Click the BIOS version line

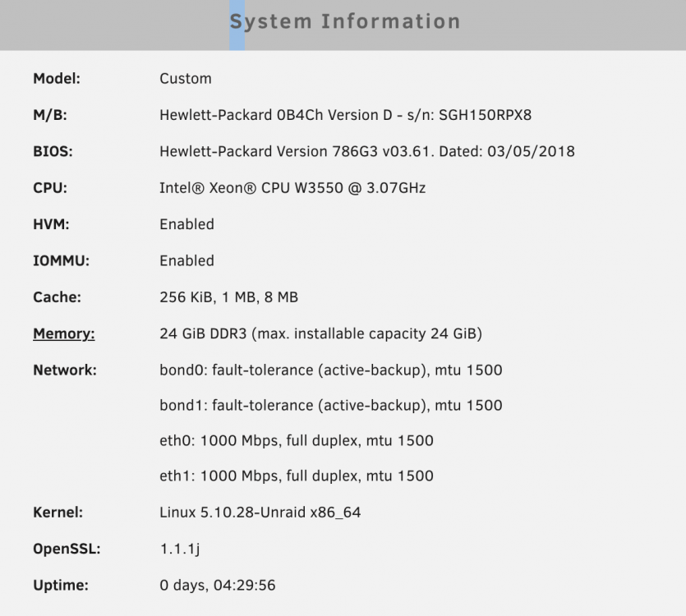[x=367, y=151]
